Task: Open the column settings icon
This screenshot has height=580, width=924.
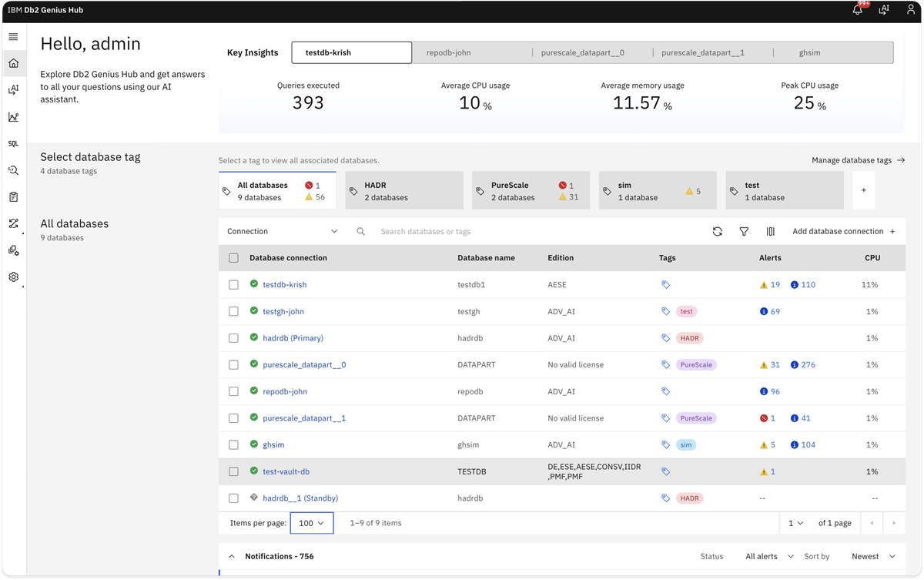Action: click(770, 231)
